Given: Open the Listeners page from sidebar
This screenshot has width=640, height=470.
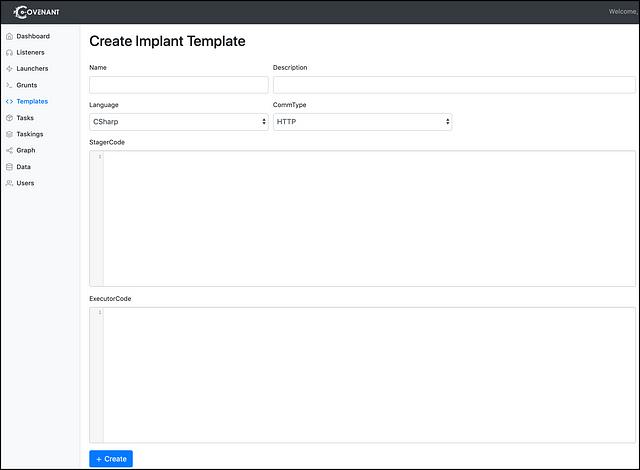Looking at the screenshot, I should click(30, 53).
